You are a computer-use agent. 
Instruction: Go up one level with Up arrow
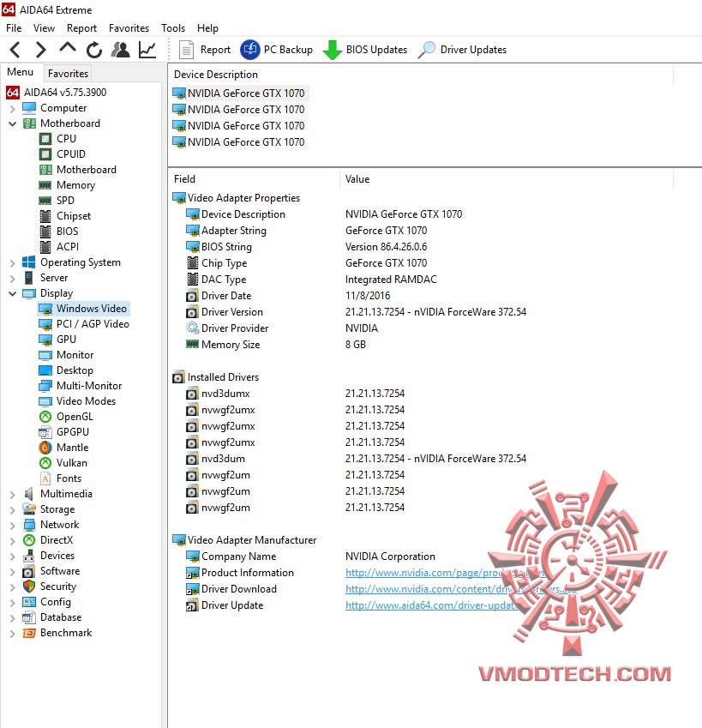tap(68, 48)
